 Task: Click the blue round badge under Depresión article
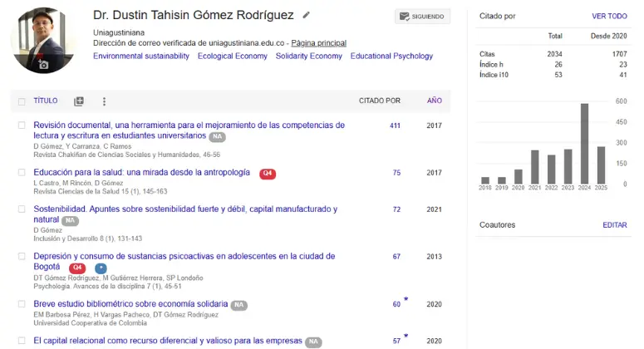coord(101,268)
